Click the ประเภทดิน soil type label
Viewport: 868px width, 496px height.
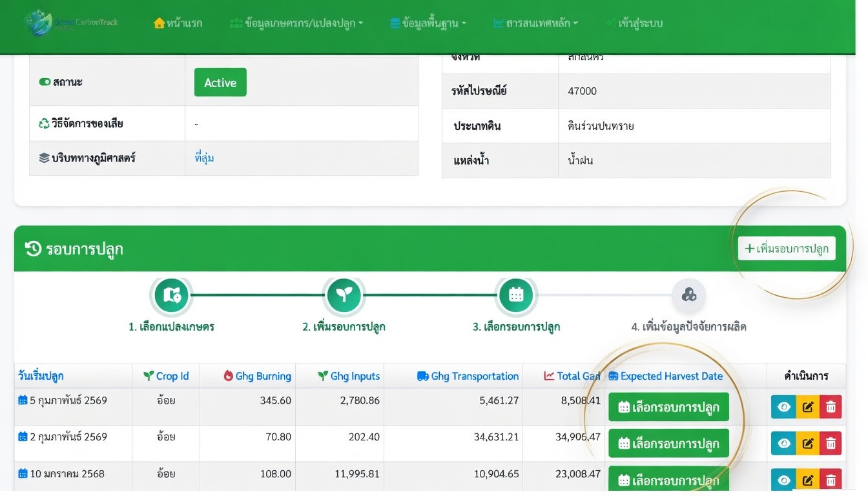coord(477,126)
